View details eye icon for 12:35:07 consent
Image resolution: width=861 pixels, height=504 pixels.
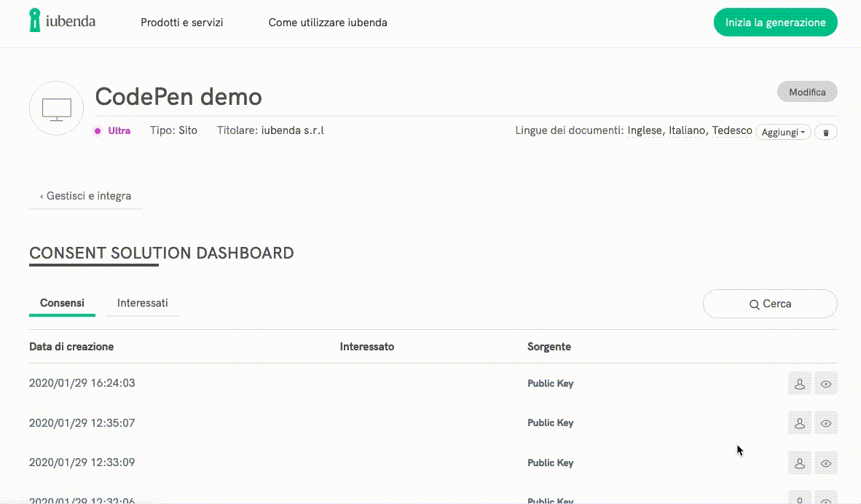point(826,422)
